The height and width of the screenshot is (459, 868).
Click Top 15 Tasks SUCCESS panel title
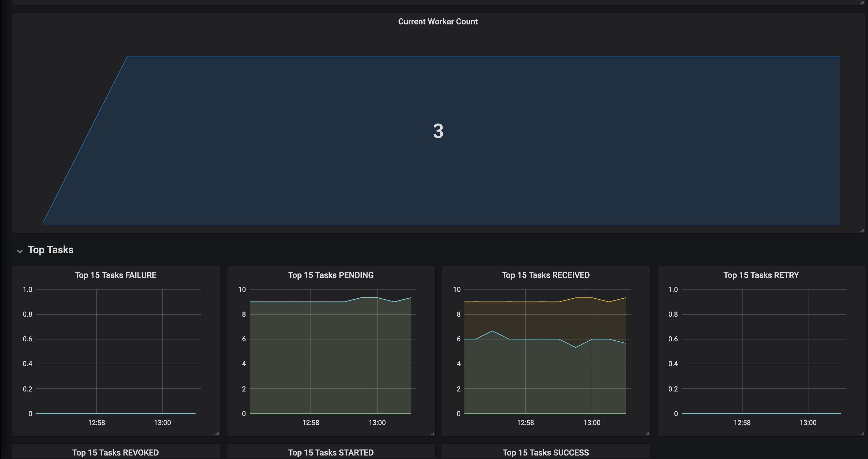click(546, 453)
